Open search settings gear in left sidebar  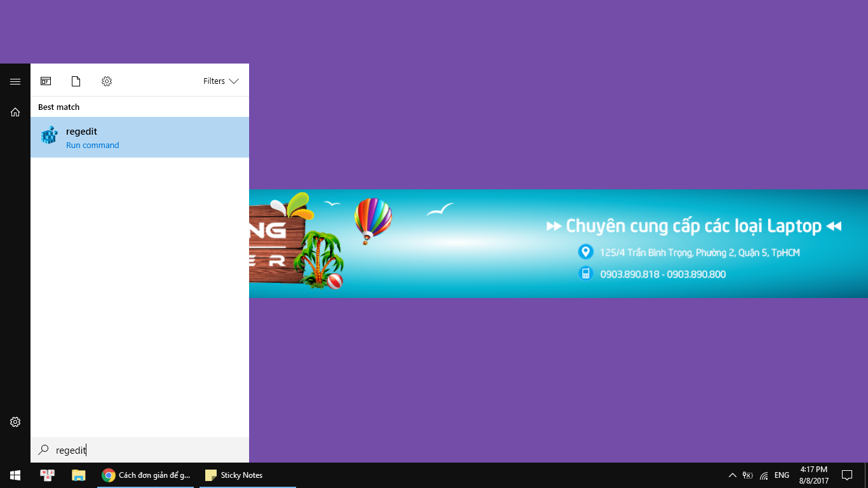coord(15,421)
